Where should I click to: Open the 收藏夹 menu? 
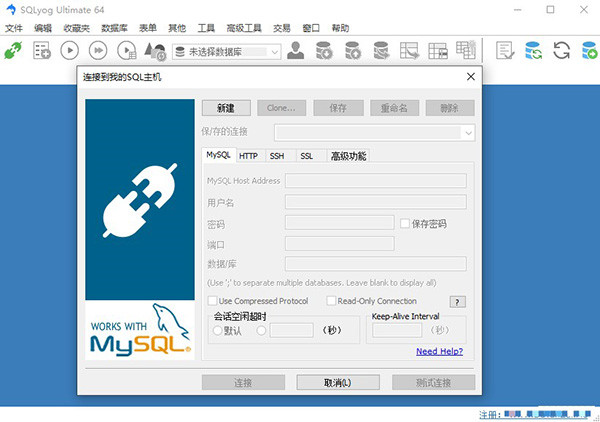[77, 28]
